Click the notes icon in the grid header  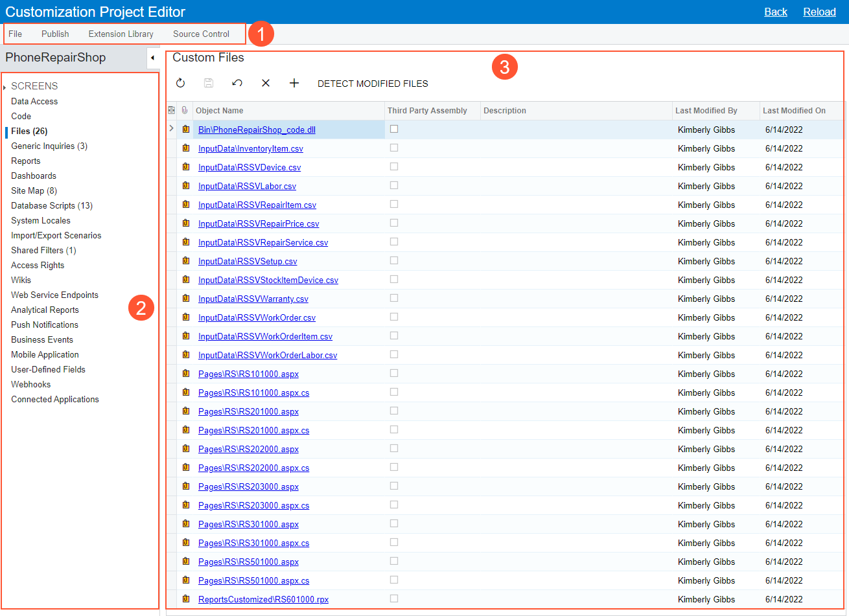tap(171, 110)
